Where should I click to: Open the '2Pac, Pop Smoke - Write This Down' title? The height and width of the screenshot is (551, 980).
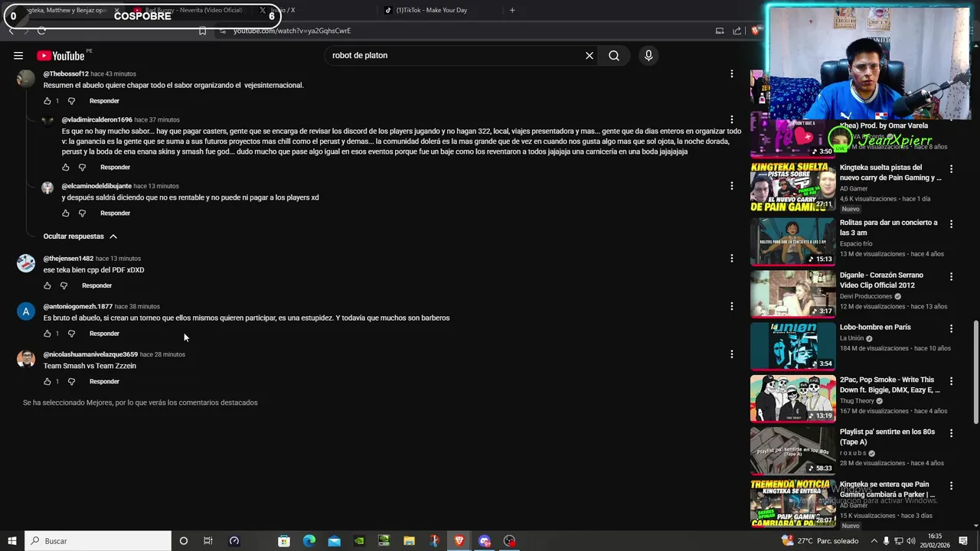point(890,385)
